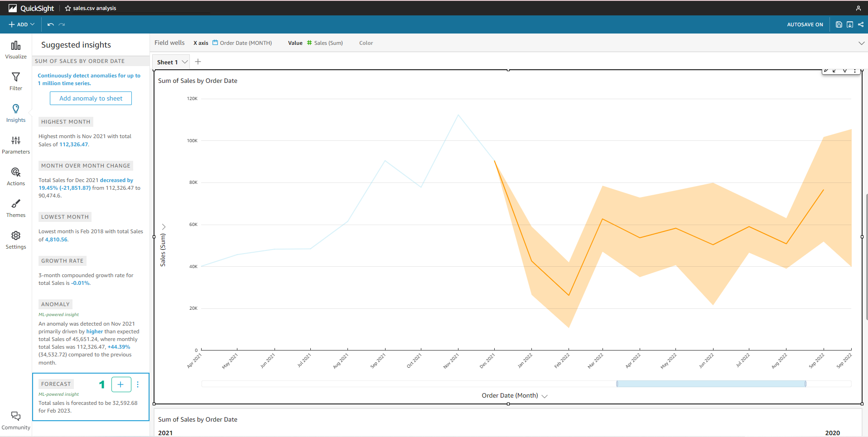Select the GROWTH RATE insight
Screen dimensions: 868x437
coord(63,261)
